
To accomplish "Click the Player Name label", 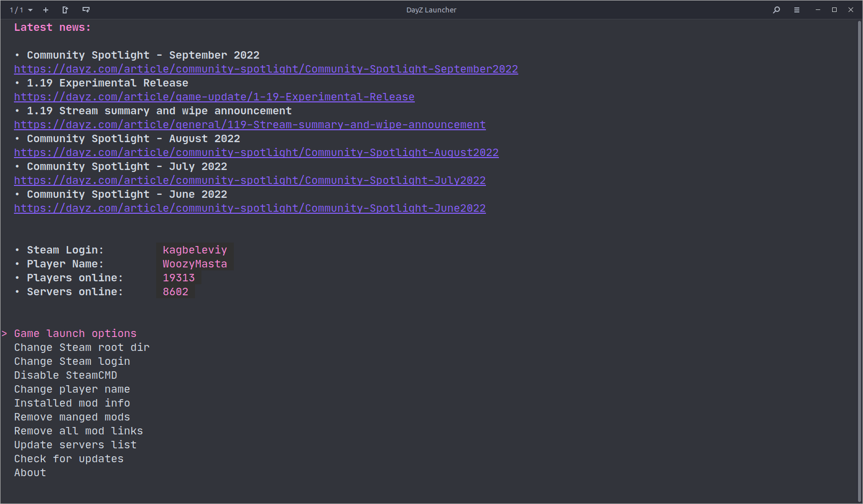I will (x=65, y=264).
